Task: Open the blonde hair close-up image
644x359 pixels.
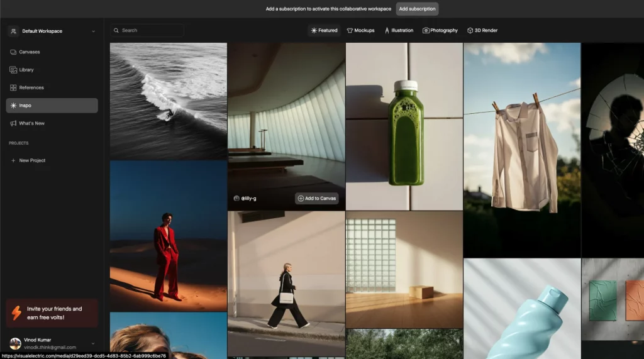Action: 169,336
